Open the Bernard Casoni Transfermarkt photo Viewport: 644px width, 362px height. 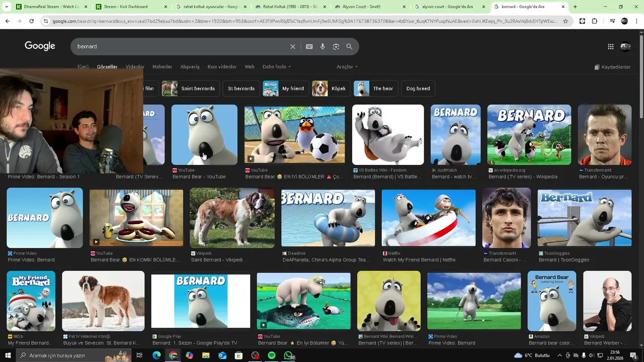(x=507, y=218)
